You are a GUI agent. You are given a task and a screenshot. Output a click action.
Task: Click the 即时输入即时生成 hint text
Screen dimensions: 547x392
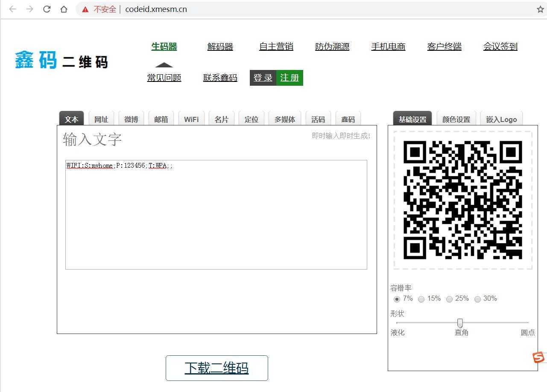pos(341,136)
